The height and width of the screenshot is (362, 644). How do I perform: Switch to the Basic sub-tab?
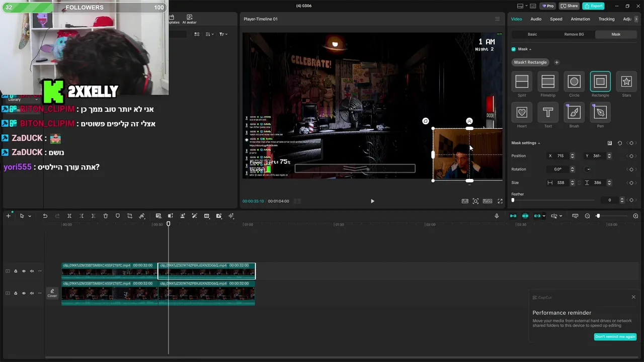click(532, 34)
